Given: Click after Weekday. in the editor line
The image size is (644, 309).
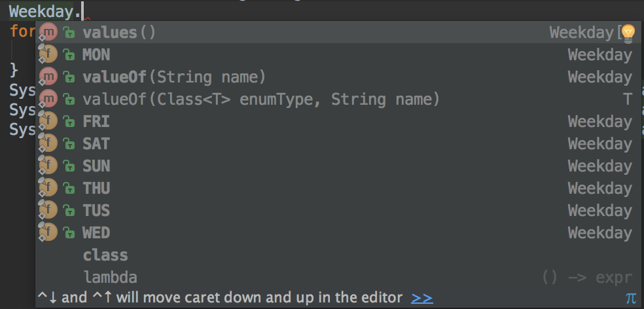Looking at the screenshot, I should pyautogui.click(x=83, y=12).
